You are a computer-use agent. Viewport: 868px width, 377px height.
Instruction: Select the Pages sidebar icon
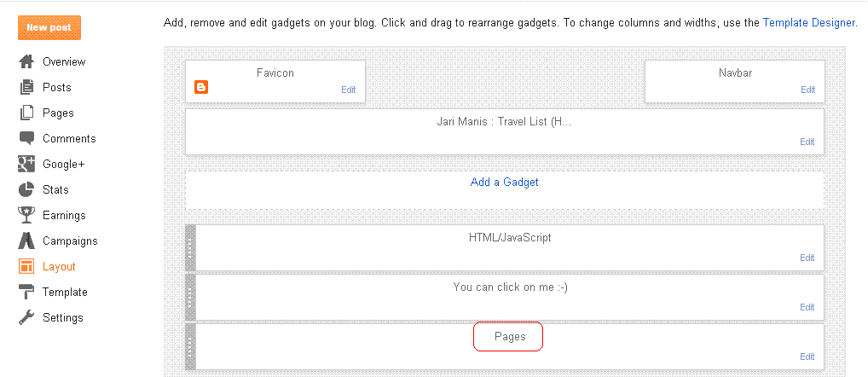click(x=26, y=113)
